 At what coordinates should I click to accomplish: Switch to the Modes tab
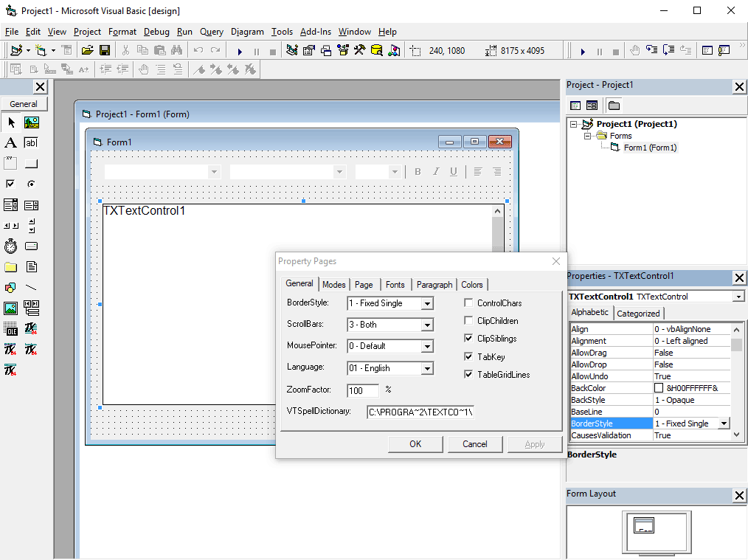pyautogui.click(x=333, y=284)
